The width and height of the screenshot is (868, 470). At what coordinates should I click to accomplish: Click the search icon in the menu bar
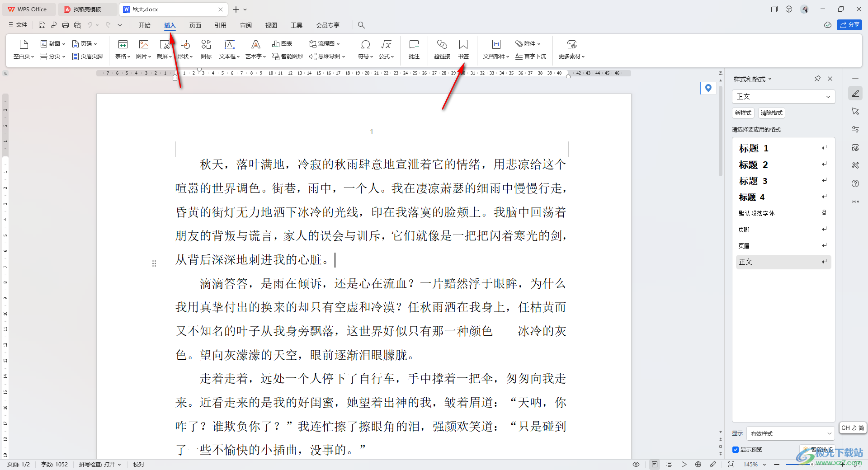pyautogui.click(x=361, y=25)
